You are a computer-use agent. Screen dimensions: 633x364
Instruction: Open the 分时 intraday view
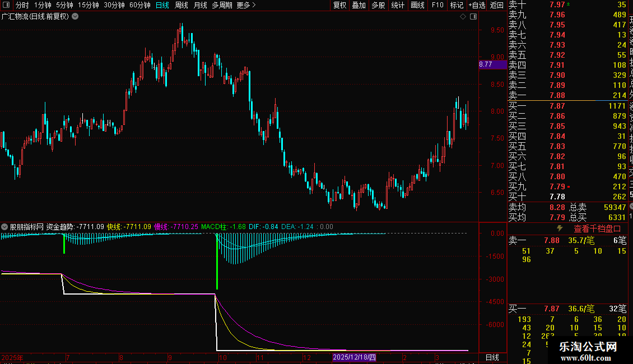click(x=22, y=5)
